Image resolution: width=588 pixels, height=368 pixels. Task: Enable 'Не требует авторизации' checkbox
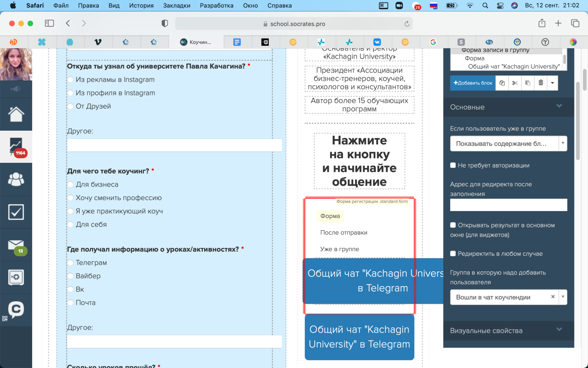[453, 165]
